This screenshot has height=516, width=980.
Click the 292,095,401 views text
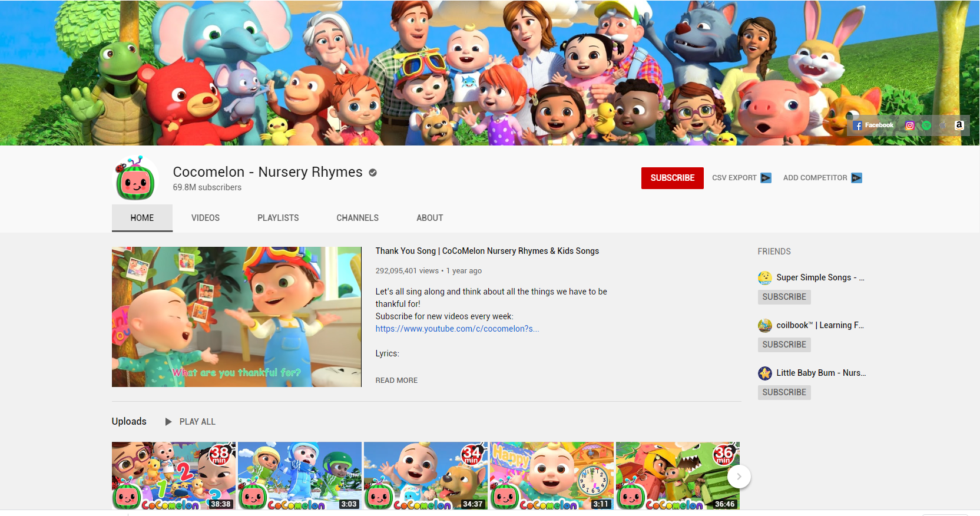click(407, 271)
